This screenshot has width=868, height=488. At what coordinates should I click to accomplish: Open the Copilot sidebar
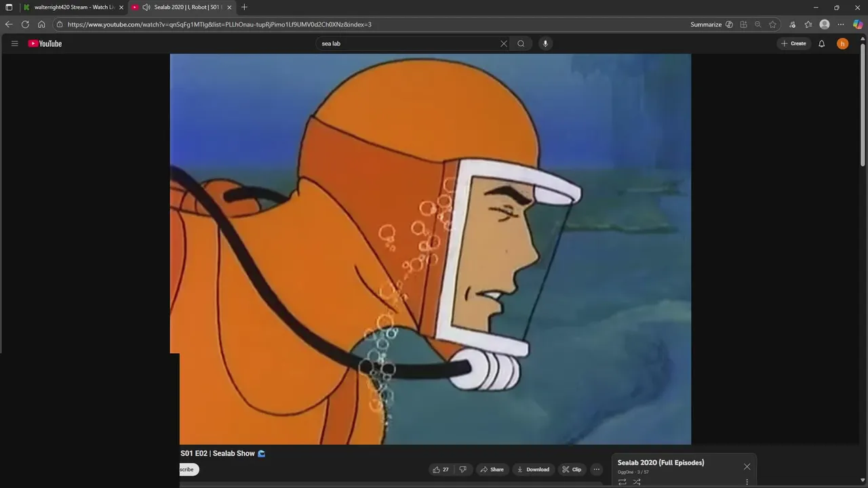pos(858,24)
